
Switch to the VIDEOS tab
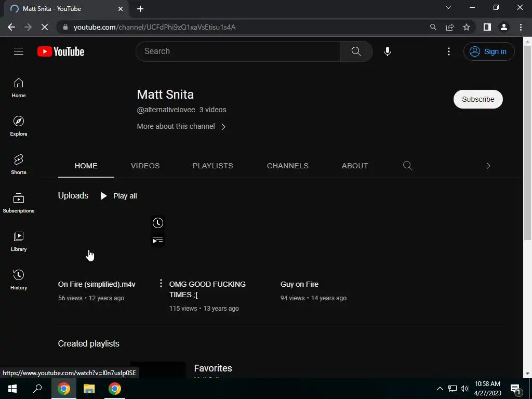pos(145,166)
